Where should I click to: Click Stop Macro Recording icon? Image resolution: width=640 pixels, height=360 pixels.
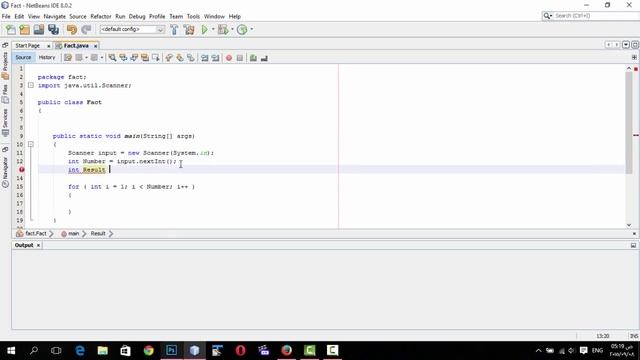point(240,58)
